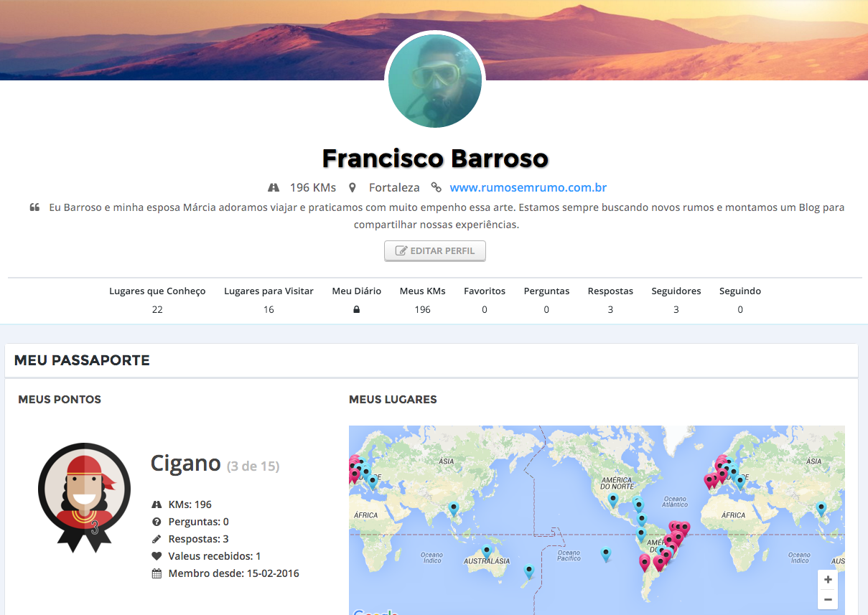The height and width of the screenshot is (615, 868).
Task: Click the blue map pin in Australia
Action: (x=487, y=551)
